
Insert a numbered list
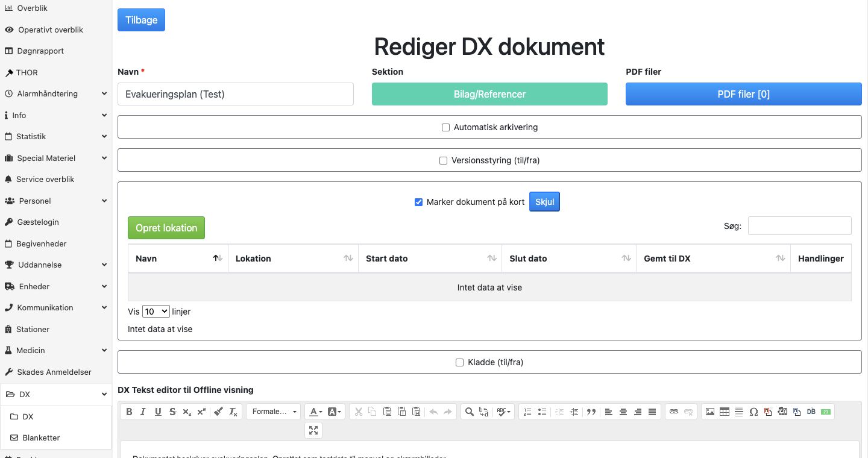[527, 412]
